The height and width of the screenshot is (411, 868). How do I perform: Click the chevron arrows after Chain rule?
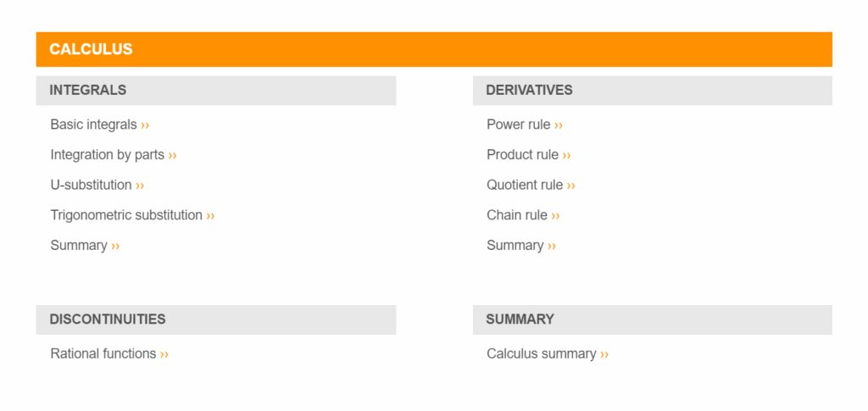[555, 216]
